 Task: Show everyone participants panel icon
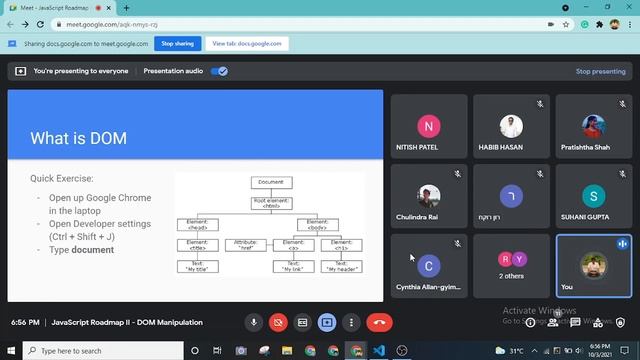553,323
